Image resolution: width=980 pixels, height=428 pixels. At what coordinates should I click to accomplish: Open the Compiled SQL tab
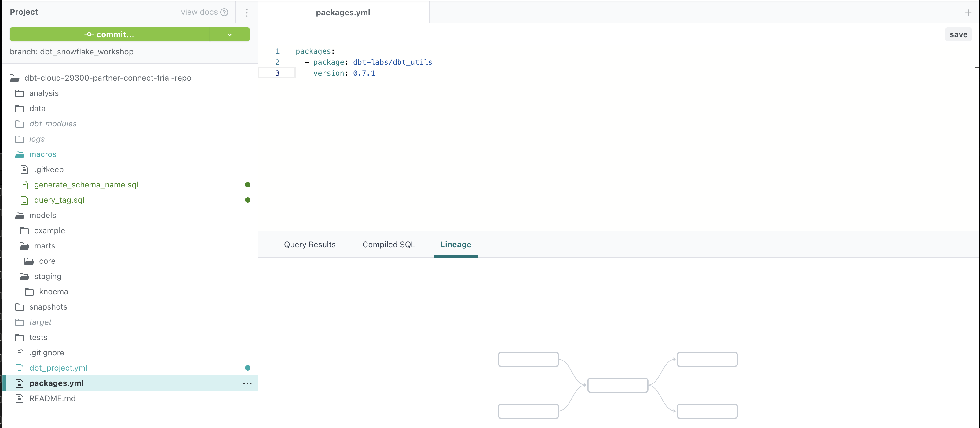click(388, 245)
